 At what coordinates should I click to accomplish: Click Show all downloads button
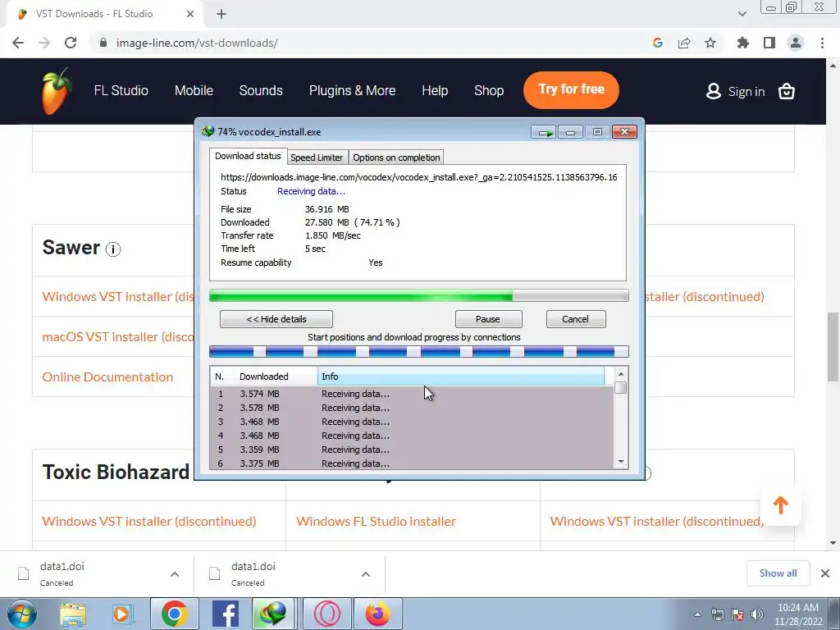tap(778, 573)
